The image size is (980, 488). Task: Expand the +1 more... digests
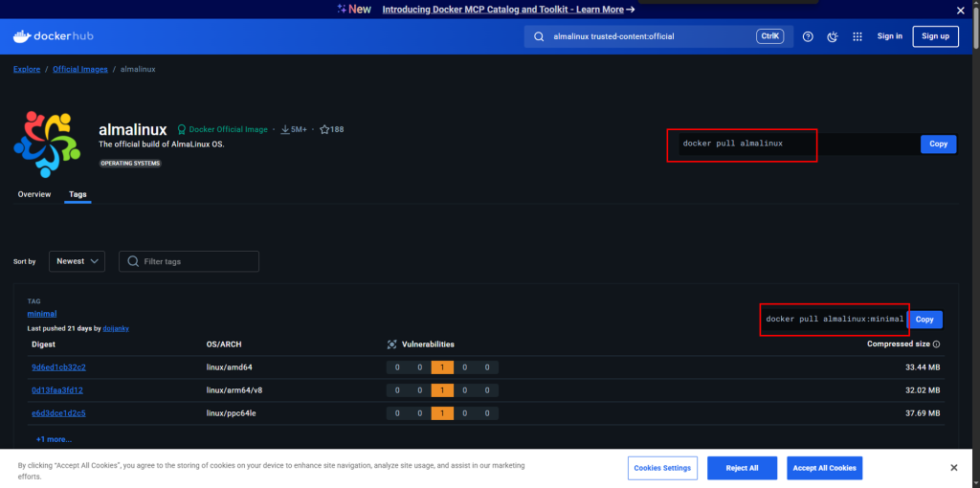click(54, 439)
